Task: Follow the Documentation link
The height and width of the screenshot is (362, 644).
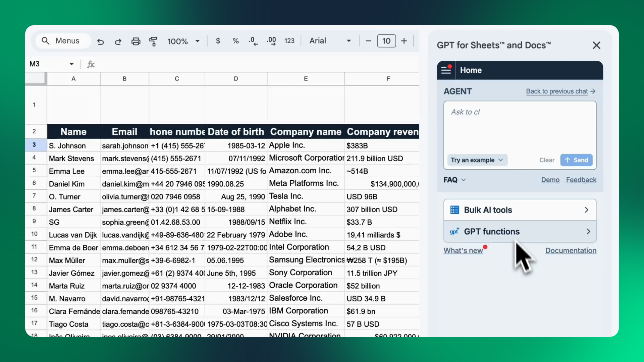Action: click(x=571, y=250)
